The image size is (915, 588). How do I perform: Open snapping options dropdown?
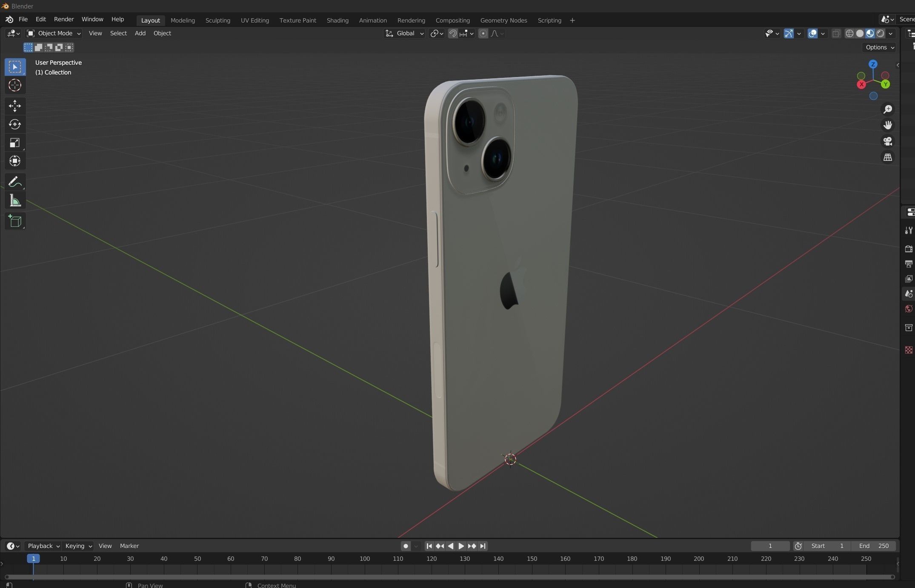pos(467,33)
